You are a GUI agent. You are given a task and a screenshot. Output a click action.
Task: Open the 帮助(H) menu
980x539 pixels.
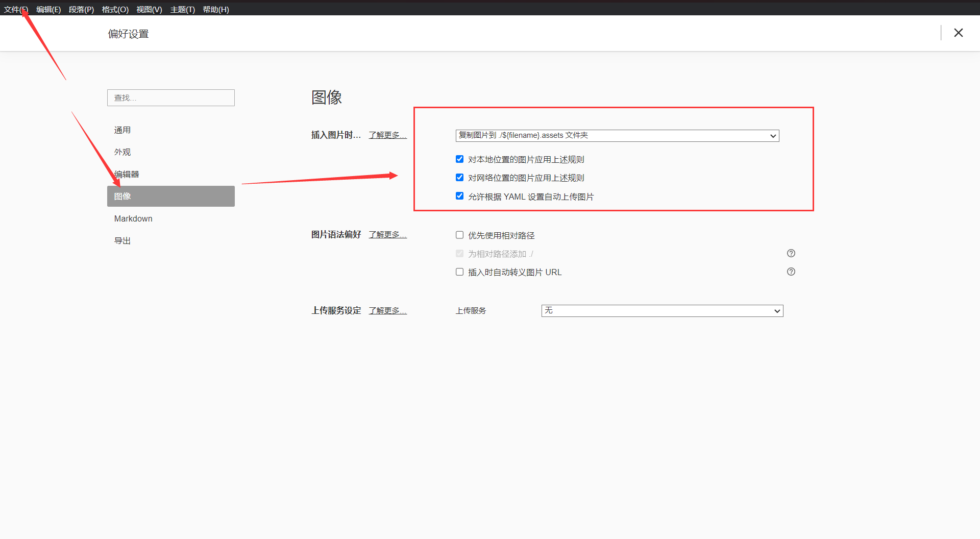click(216, 9)
